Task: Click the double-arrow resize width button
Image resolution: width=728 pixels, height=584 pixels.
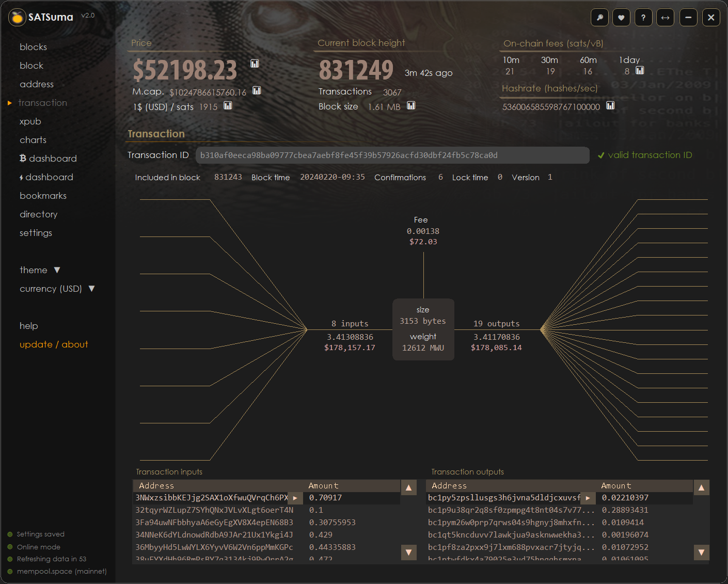Action: coord(666,18)
